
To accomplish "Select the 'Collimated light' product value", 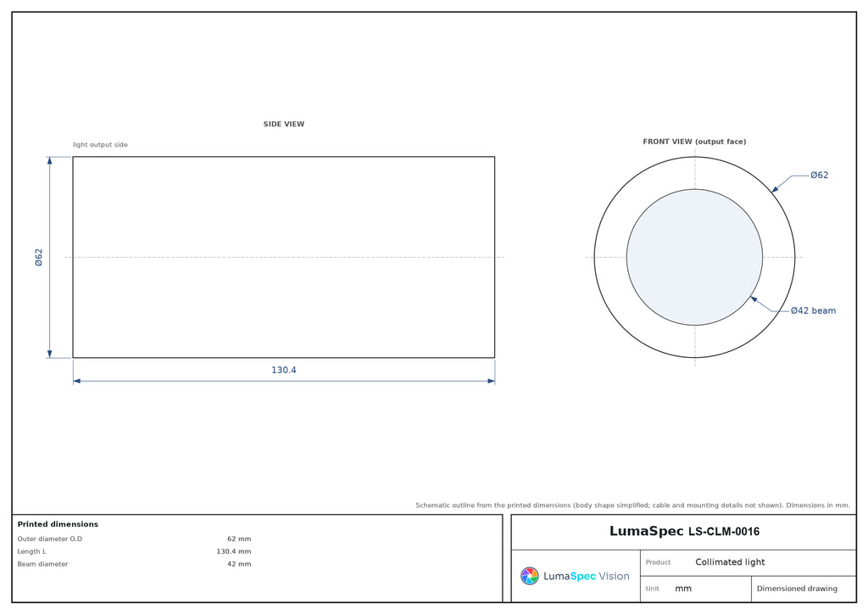I will click(x=730, y=562).
